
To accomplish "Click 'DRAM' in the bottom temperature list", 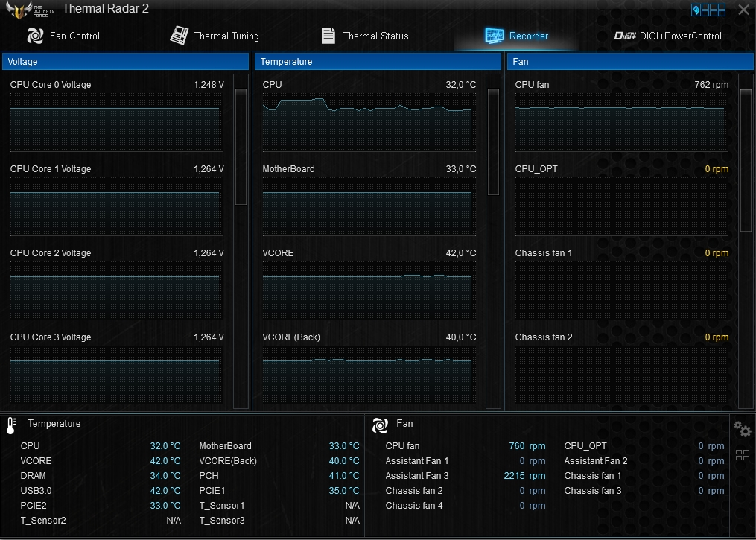I will (x=34, y=476).
